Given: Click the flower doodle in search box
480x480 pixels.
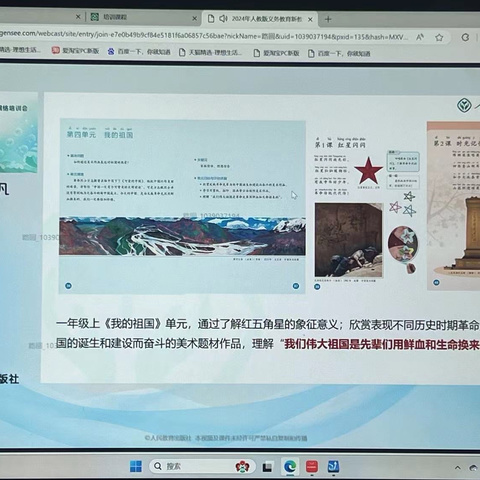Looking at the screenshot, I should [242, 466].
